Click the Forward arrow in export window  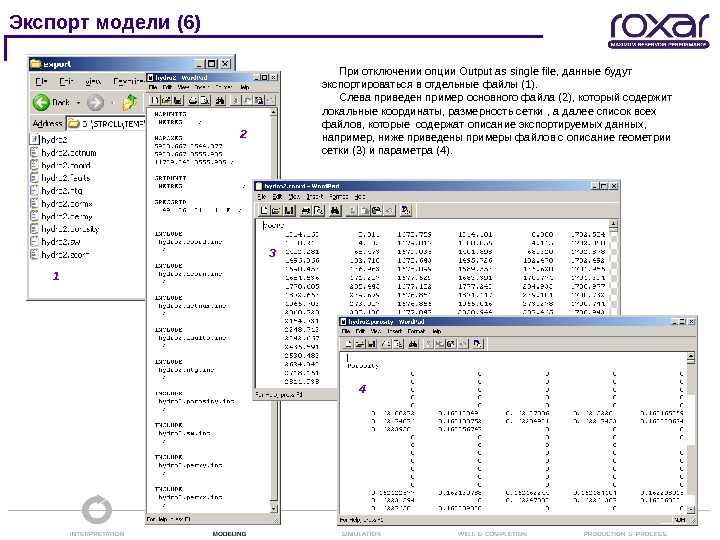96,102
